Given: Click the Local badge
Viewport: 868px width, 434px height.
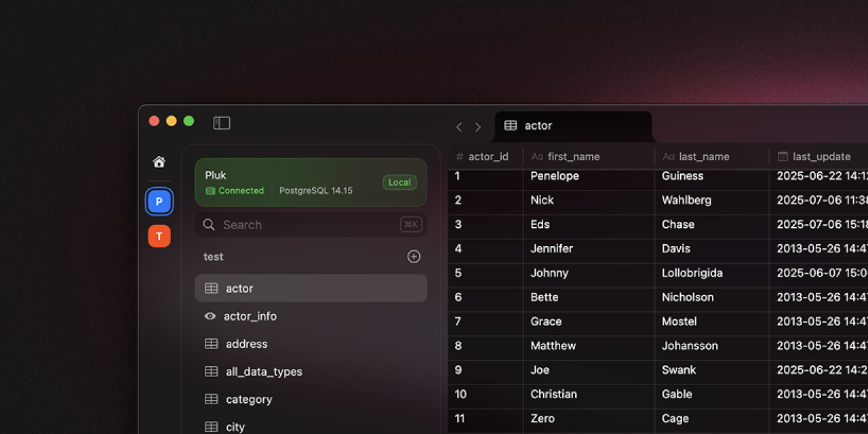Looking at the screenshot, I should 399,182.
